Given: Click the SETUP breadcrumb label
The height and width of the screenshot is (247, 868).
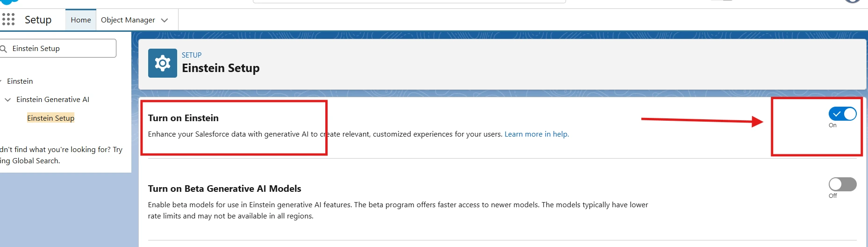Looking at the screenshot, I should click(192, 55).
